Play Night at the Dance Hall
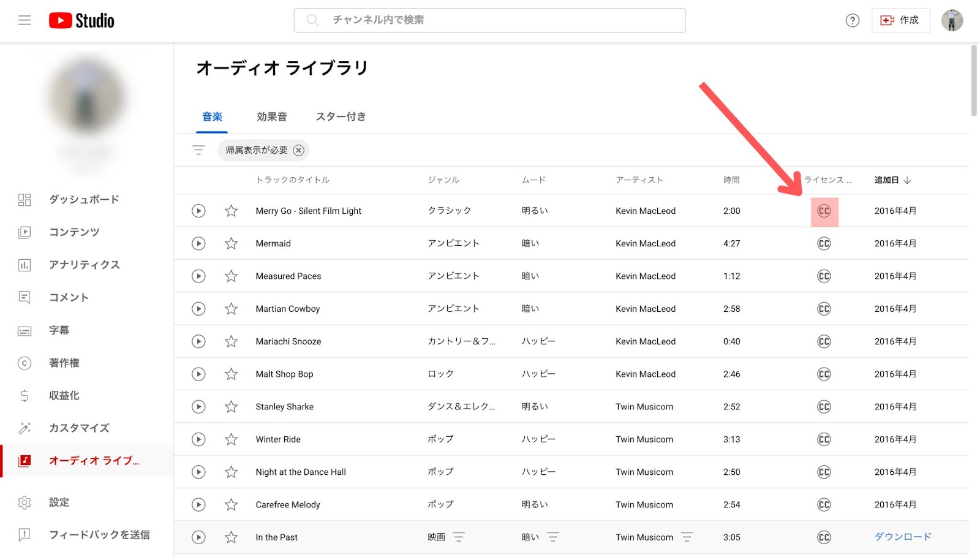Image resolution: width=980 pixels, height=557 pixels. click(198, 472)
